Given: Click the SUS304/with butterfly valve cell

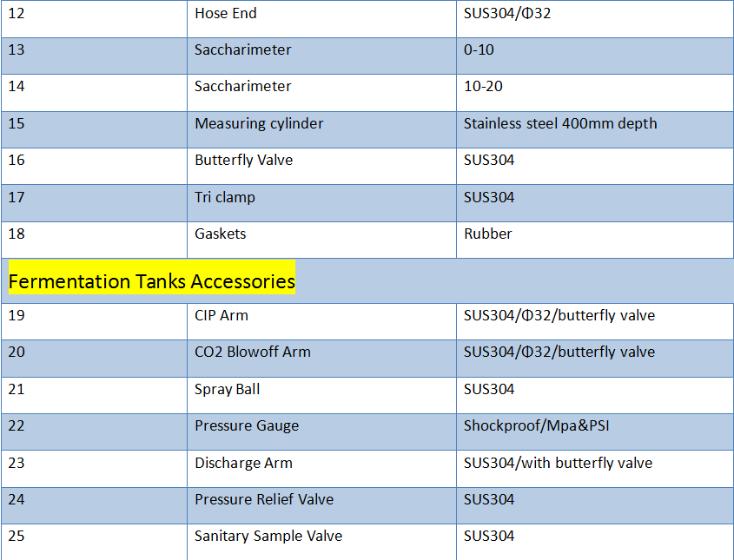Looking at the screenshot, I should coord(558,464).
